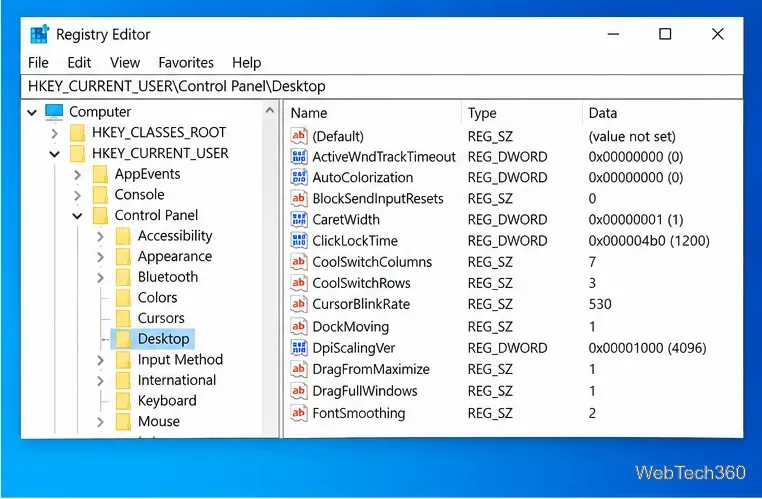Click the HKEY_CURRENT_USER folder icon
This screenshot has height=499, width=762.
[x=77, y=154]
